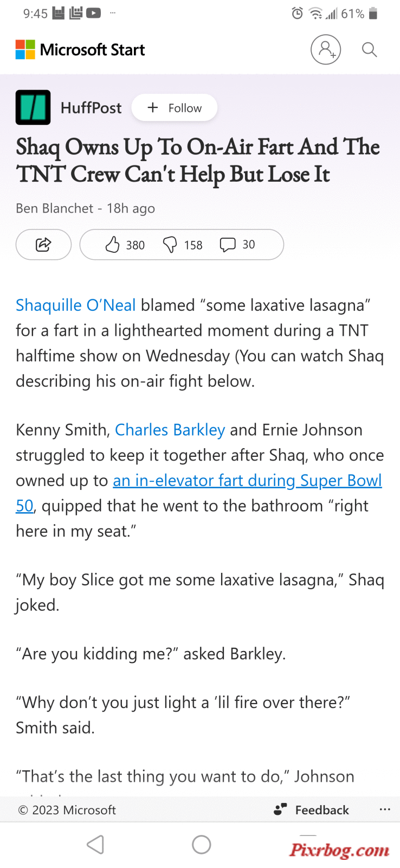Tap the share article icon
This screenshot has height=868, width=400.
click(43, 245)
